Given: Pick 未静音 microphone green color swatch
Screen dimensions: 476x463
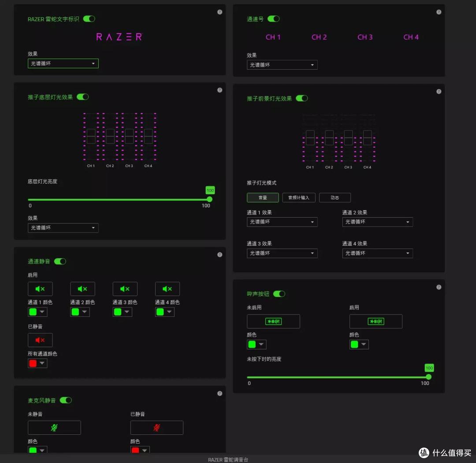Looking at the screenshot, I should pyautogui.click(x=33, y=450).
